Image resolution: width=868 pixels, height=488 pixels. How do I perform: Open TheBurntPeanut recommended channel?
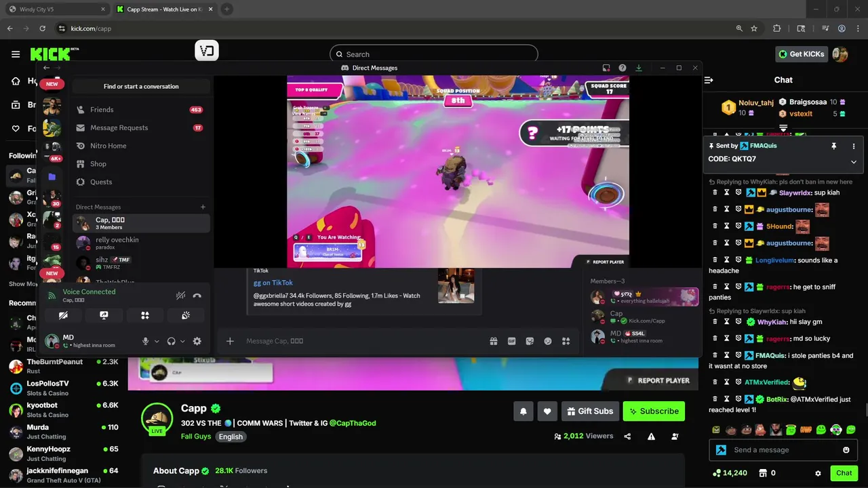pos(64,366)
